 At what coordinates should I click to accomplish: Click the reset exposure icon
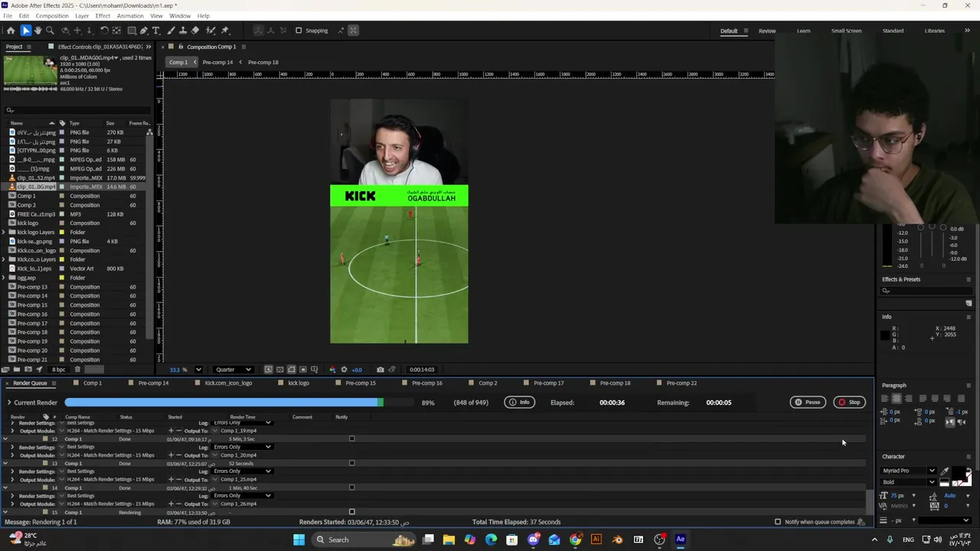pyautogui.click(x=344, y=370)
